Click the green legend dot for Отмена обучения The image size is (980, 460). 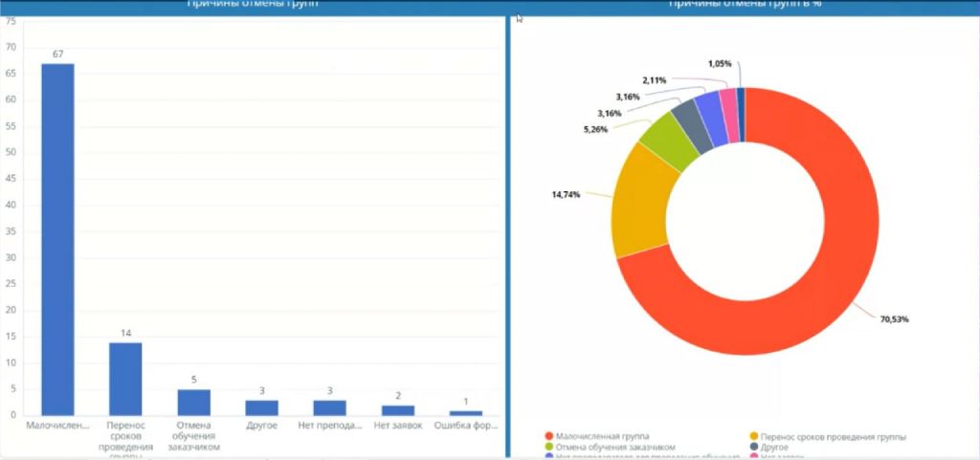[549, 447]
